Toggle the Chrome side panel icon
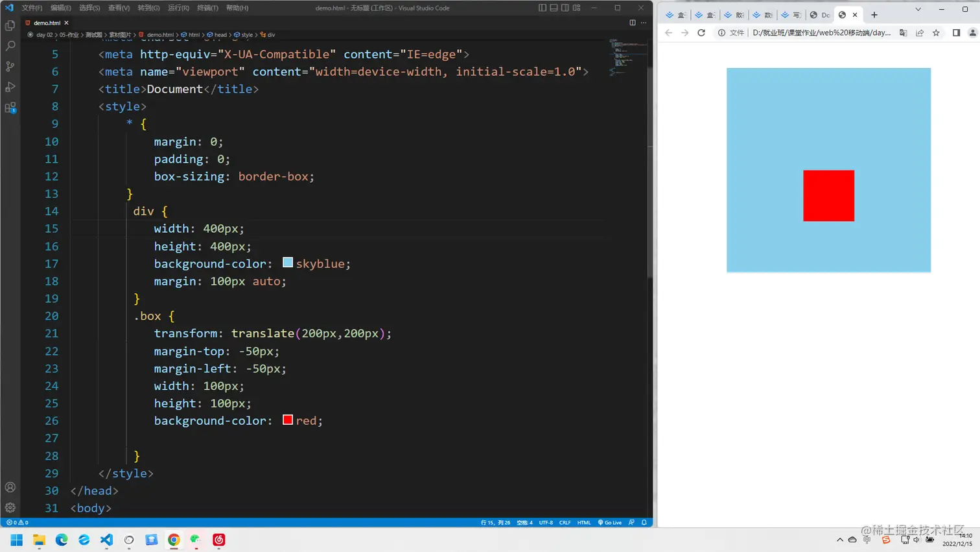The image size is (980, 552). point(956,32)
